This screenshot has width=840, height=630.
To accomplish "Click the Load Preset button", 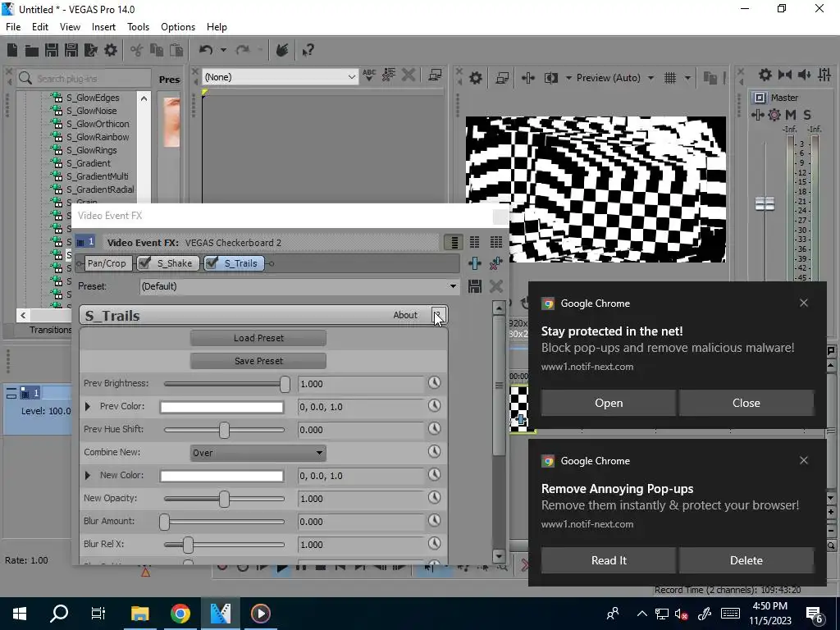I will [x=258, y=338].
